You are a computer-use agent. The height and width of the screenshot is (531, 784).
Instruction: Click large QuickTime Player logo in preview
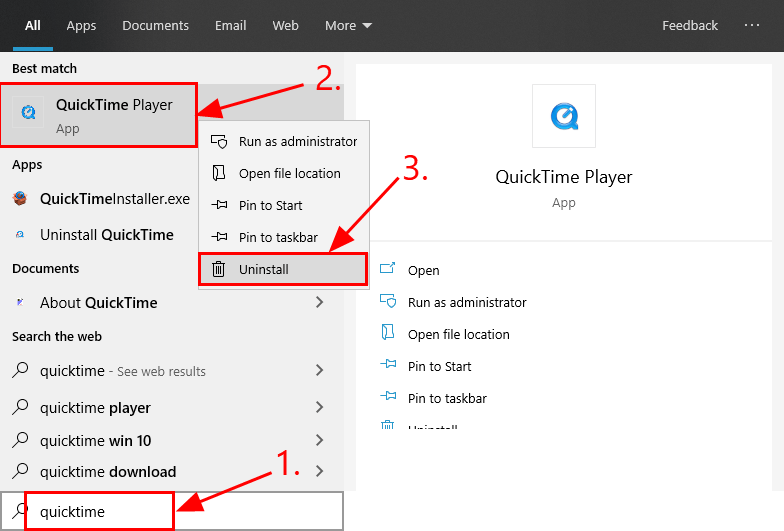coord(564,116)
